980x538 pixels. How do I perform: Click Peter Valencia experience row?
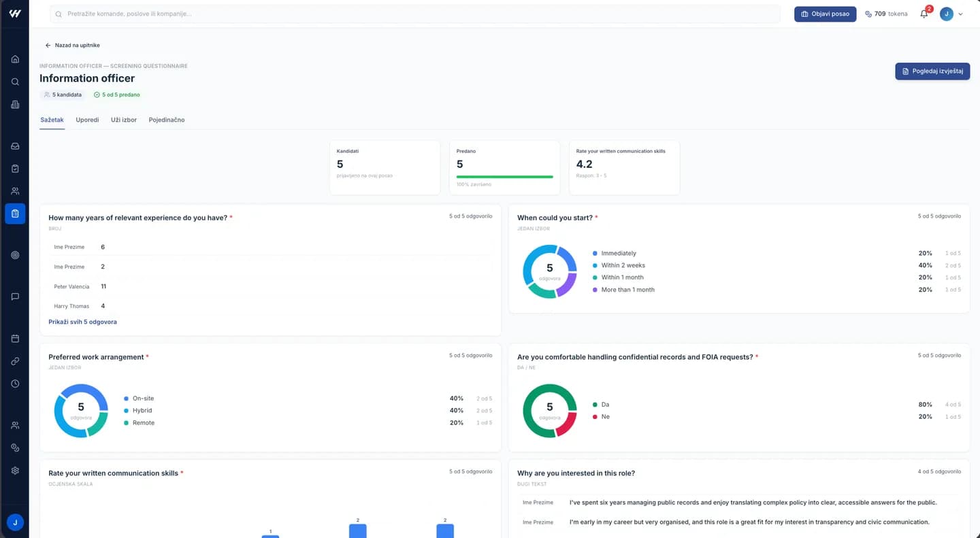coord(270,286)
